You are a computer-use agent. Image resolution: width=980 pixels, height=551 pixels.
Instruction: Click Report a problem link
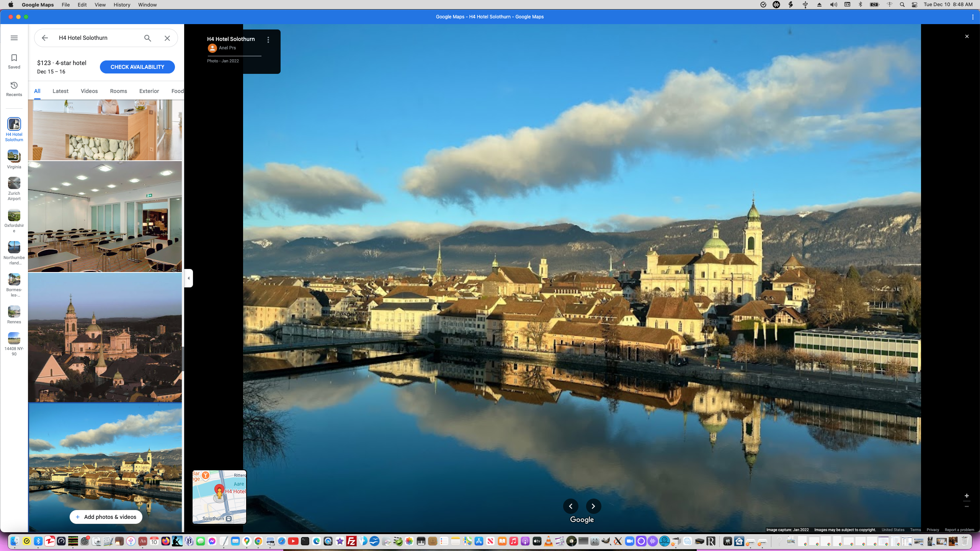(959, 530)
